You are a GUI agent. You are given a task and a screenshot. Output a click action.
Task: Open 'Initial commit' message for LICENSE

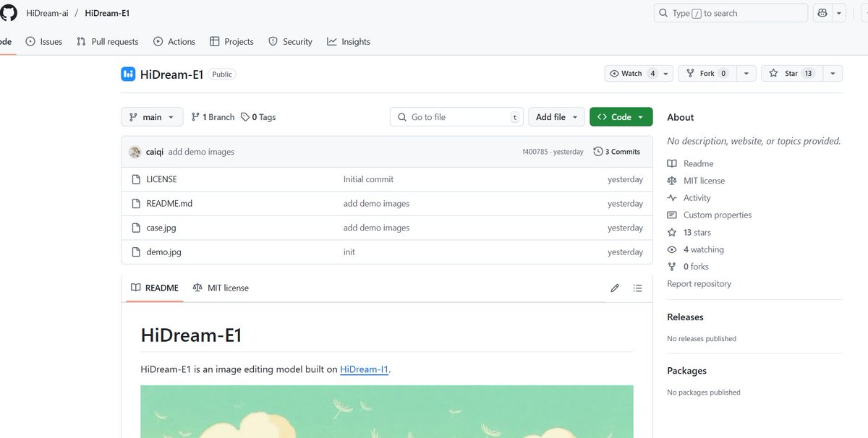[368, 179]
